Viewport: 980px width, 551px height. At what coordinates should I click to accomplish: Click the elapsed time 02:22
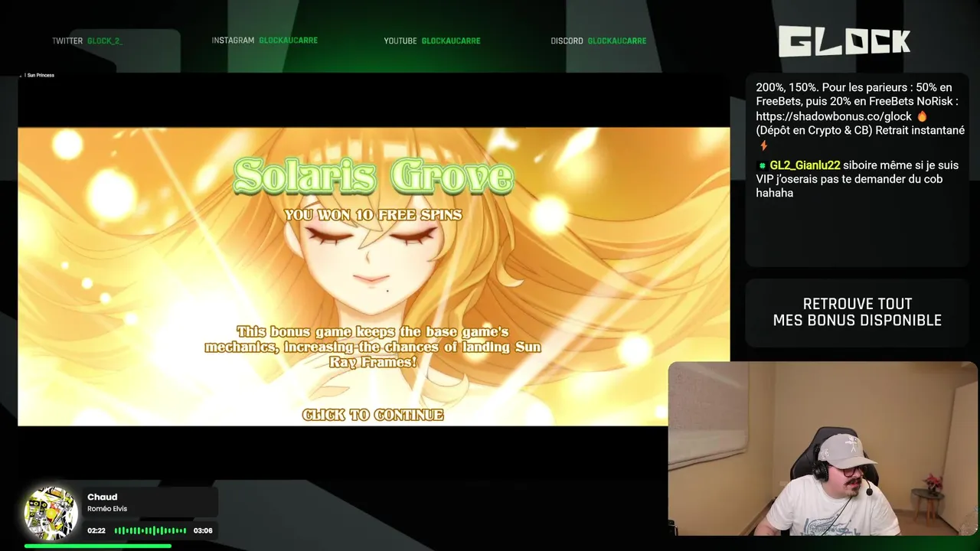pyautogui.click(x=96, y=530)
